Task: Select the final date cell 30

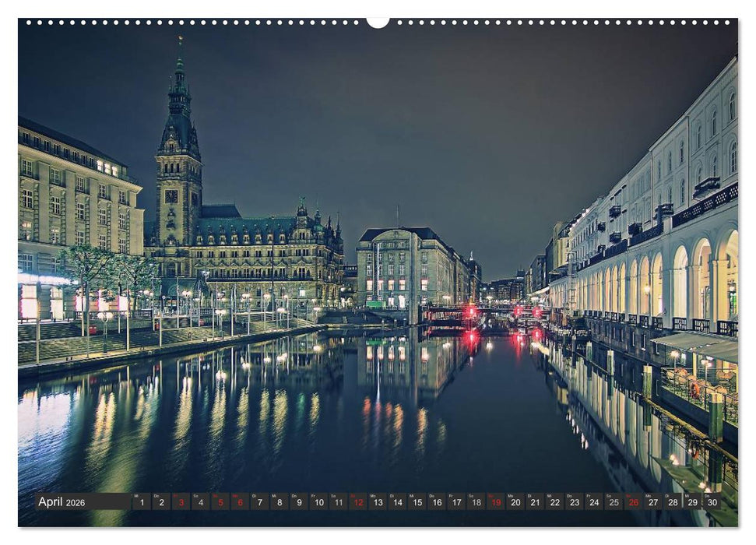Action: click(x=710, y=505)
